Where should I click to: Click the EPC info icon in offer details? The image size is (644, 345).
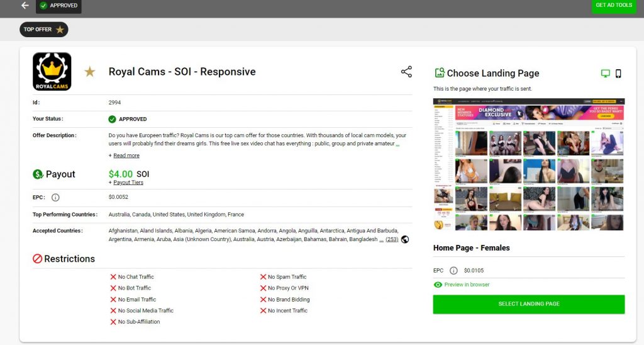pos(55,198)
